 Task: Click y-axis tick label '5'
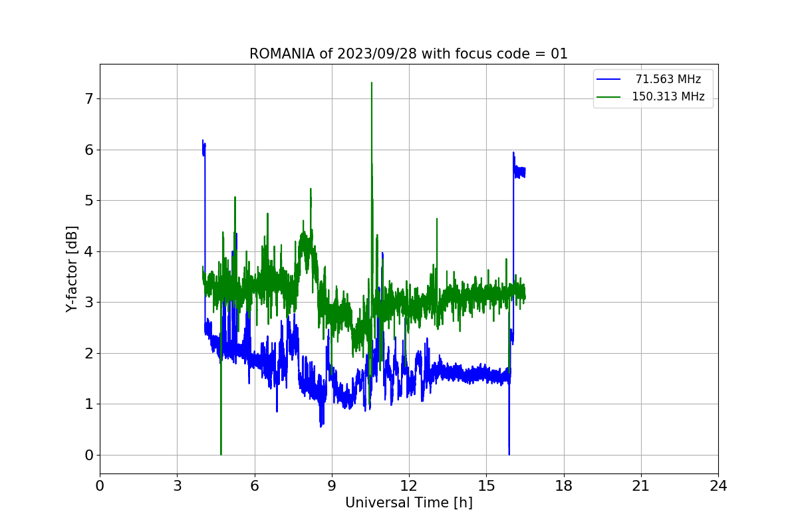(88, 200)
